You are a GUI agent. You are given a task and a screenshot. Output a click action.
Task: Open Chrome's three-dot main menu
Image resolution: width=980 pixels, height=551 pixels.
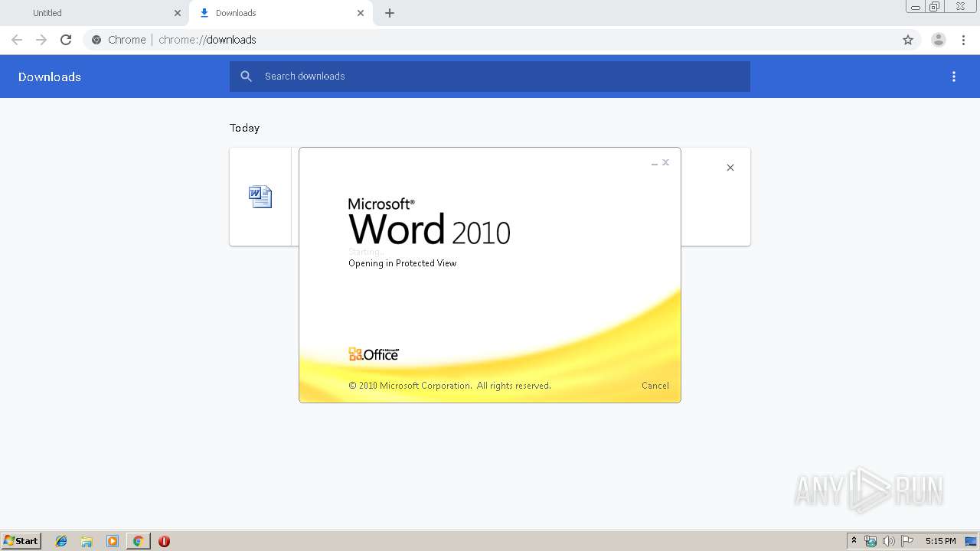963,40
